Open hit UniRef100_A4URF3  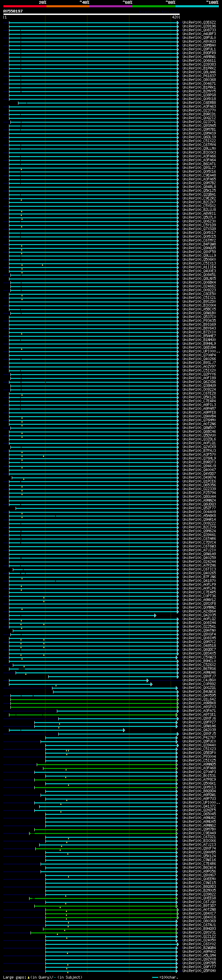[x=199, y=34]
